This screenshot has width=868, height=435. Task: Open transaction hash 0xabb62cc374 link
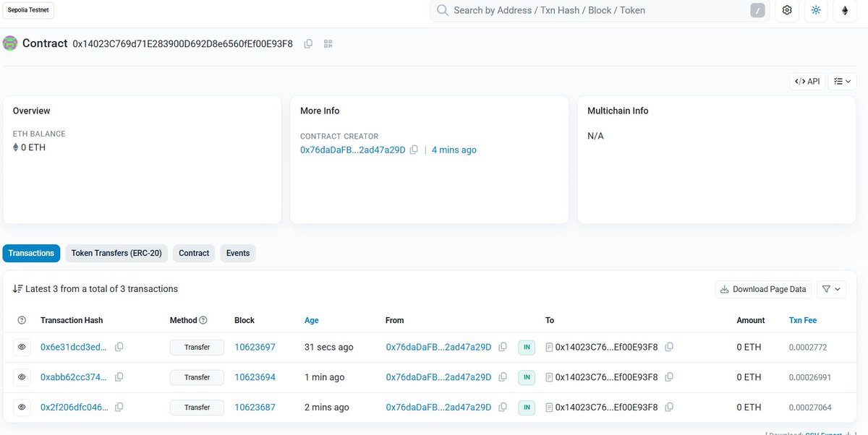[74, 377]
